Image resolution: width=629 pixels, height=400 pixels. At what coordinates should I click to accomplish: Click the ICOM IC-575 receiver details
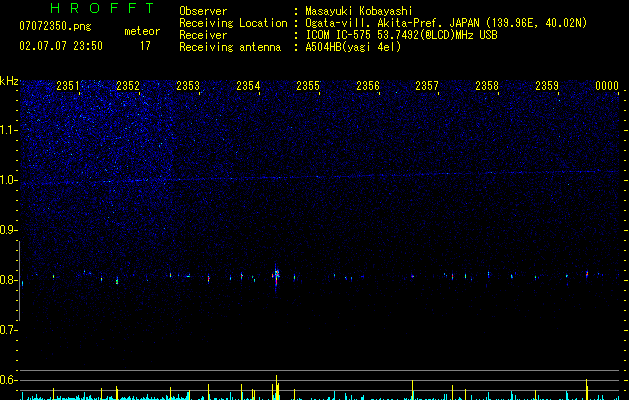[x=401, y=35]
